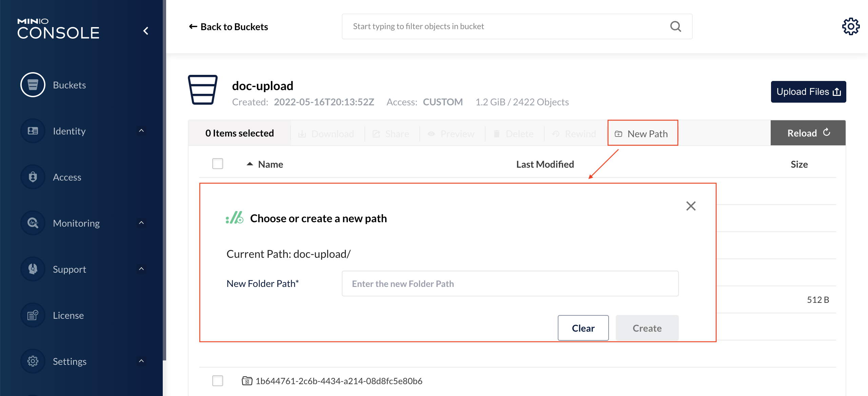Collapse the sidebar with the chevron arrow

(x=146, y=31)
